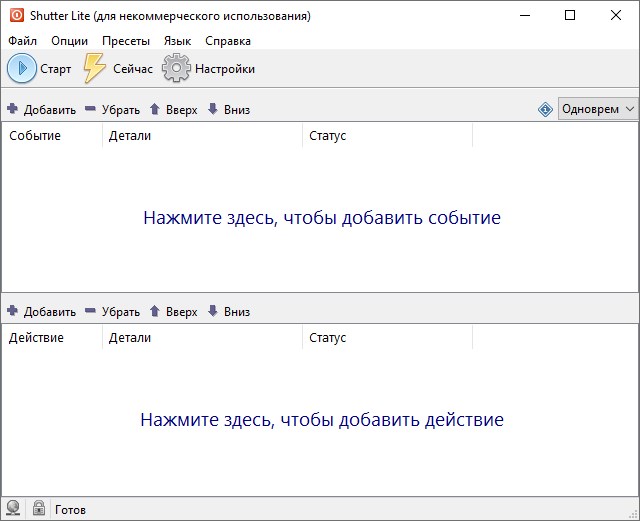Open the Одноврем event mode dropdown

pyautogui.click(x=598, y=109)
